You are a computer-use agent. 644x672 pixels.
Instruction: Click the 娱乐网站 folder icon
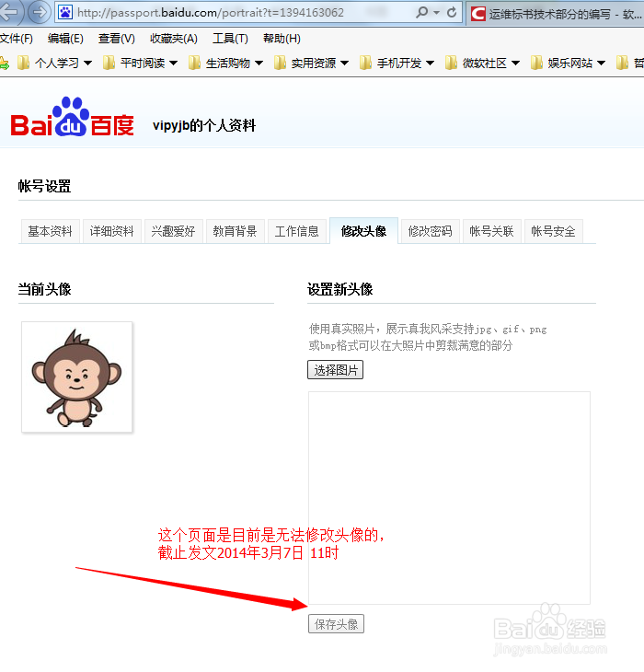pos(537,63)
